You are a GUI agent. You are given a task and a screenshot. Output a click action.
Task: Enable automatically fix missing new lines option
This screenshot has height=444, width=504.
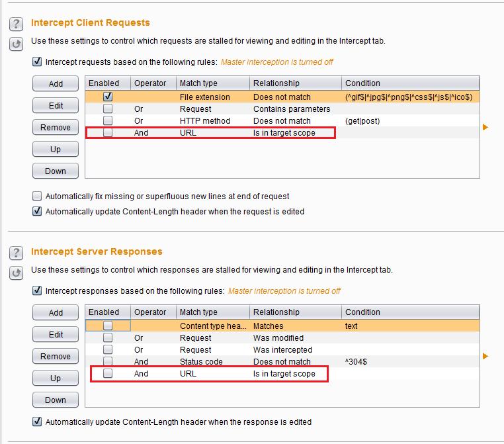37,196
